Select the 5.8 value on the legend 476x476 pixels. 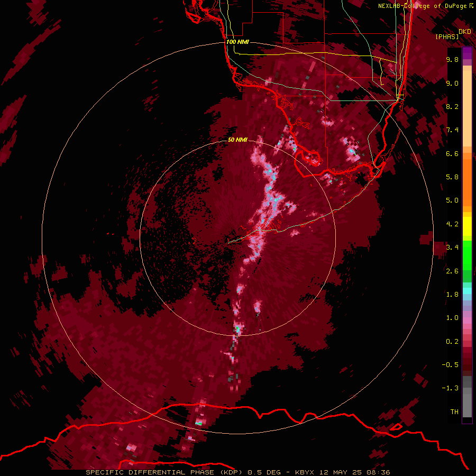tap(452, 177)
